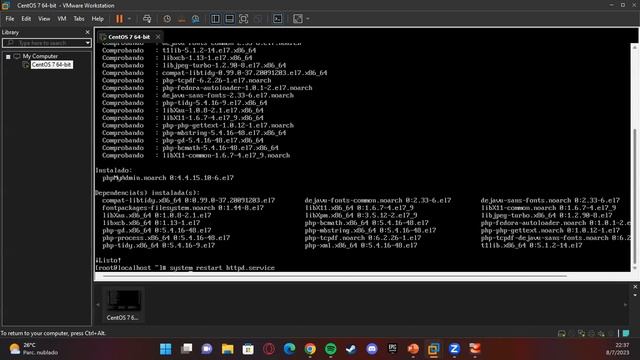Click the stretch guest display icon
Image resolution: width=640 pixels, height=360 pixels.
(x=298, y=19)
